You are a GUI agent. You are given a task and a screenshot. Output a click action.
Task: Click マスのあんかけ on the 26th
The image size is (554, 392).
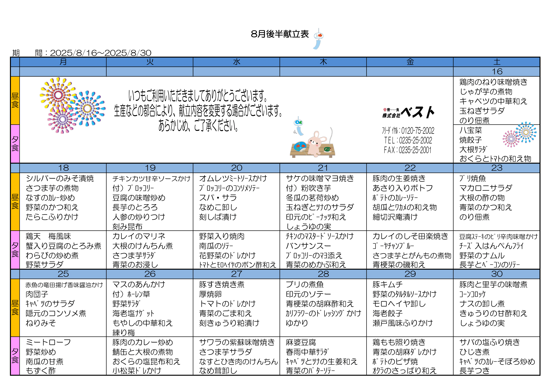coord(139,285)
